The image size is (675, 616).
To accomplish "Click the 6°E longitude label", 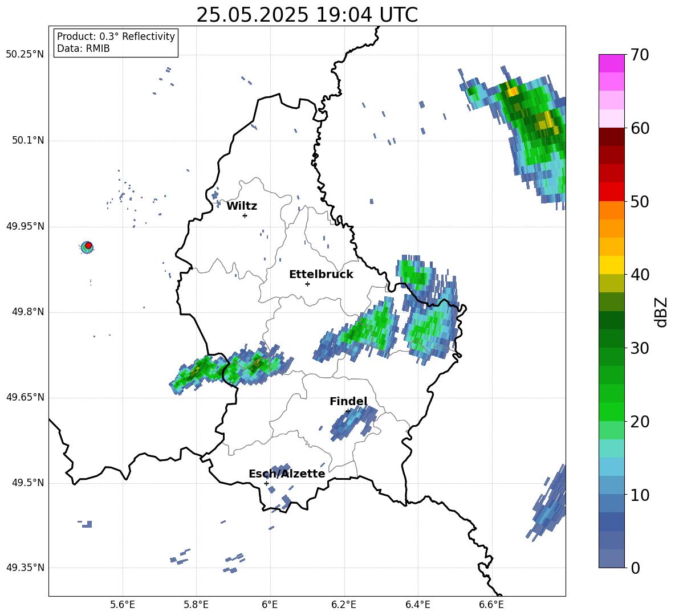I will [x=270, y=605].
